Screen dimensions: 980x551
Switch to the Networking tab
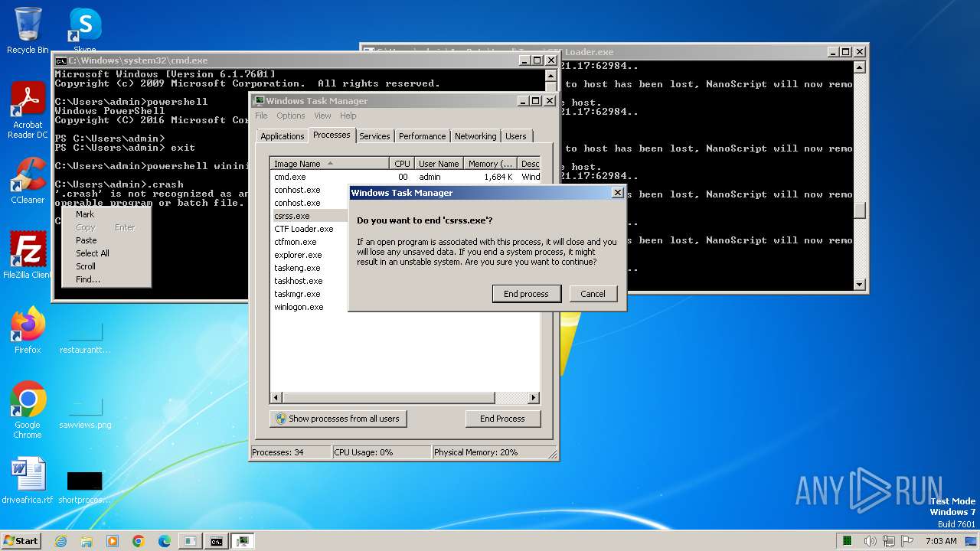(475, 136)
